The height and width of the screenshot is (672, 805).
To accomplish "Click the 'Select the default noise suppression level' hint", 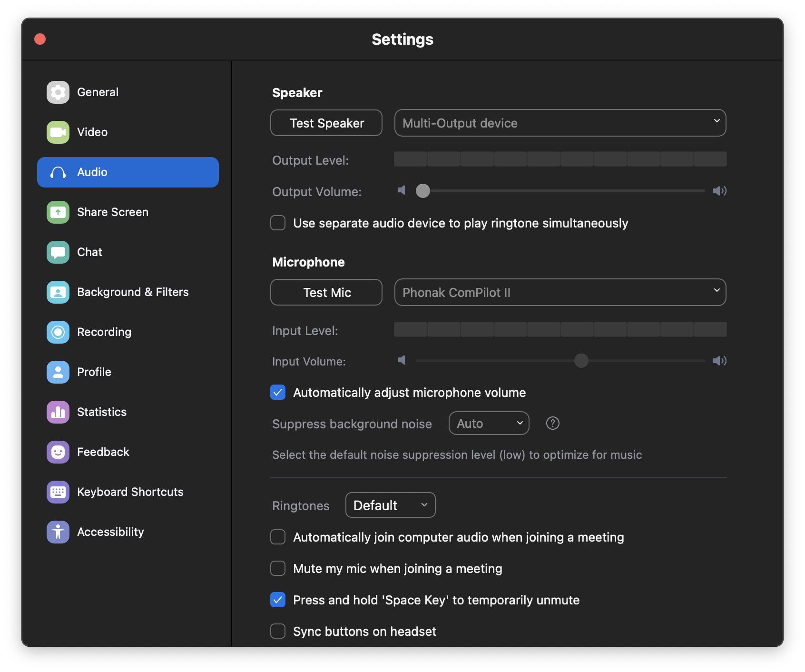I will point(457,455).
